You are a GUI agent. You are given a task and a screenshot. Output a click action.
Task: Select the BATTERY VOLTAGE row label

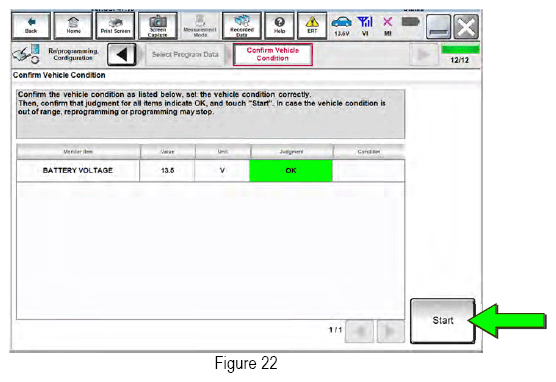click(x=78, y=170)
